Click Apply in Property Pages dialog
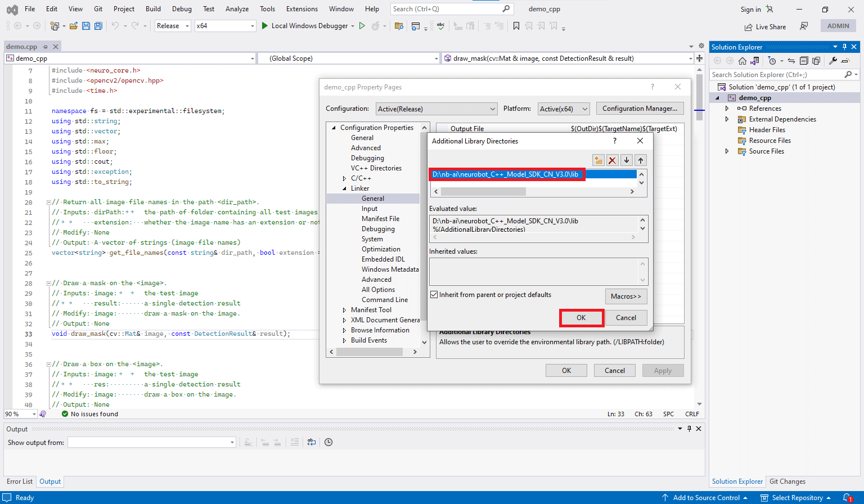 [663, 371]
